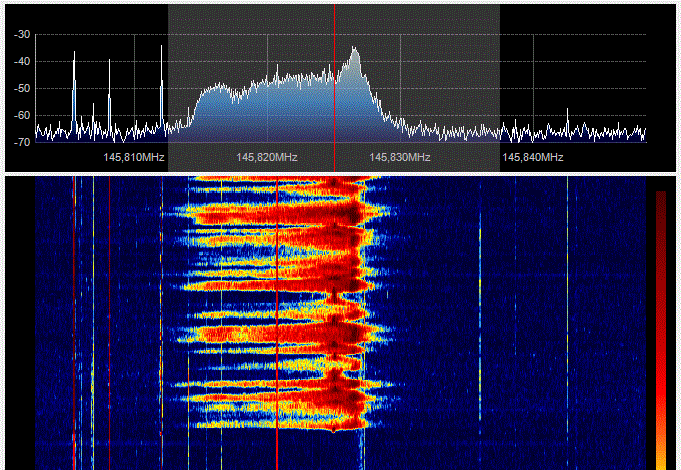681x470 pixels.
Task: Click the tallest peak in the signal hump
Action: (354, 49)
